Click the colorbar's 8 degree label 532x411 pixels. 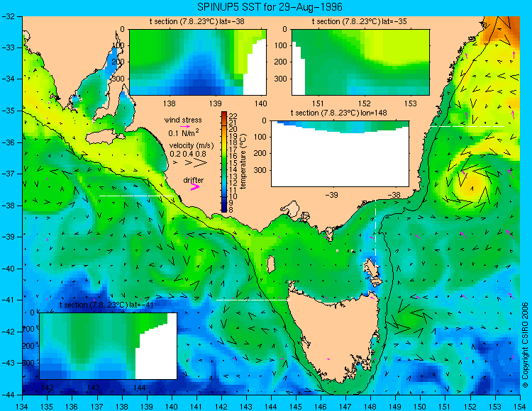(231, 209)
